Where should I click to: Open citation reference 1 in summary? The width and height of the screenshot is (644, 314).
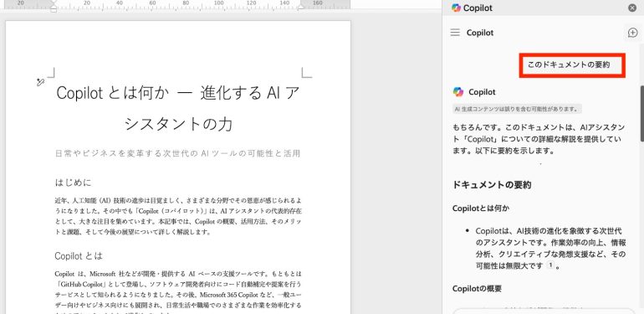coord(551,265)
